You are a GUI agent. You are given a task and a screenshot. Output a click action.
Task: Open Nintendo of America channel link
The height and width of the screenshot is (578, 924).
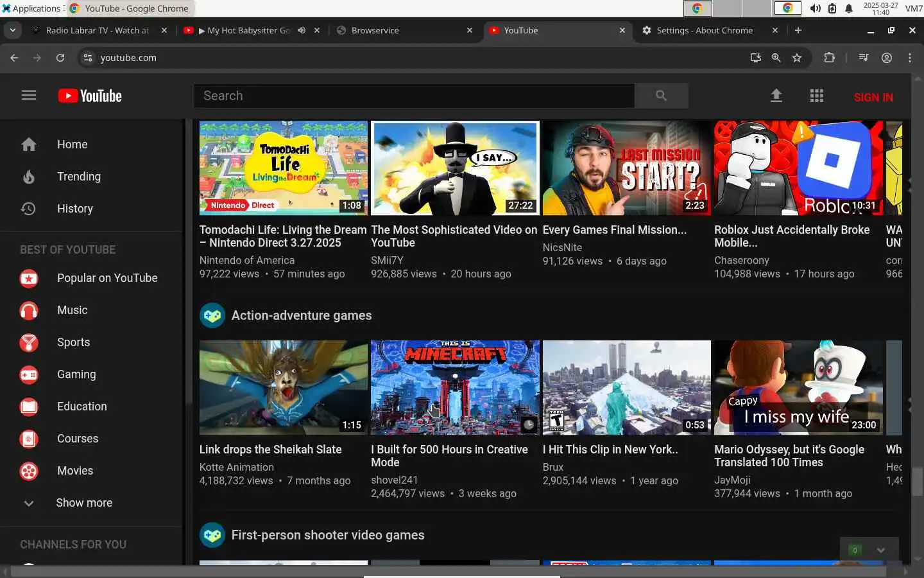(x=247, y=260)
